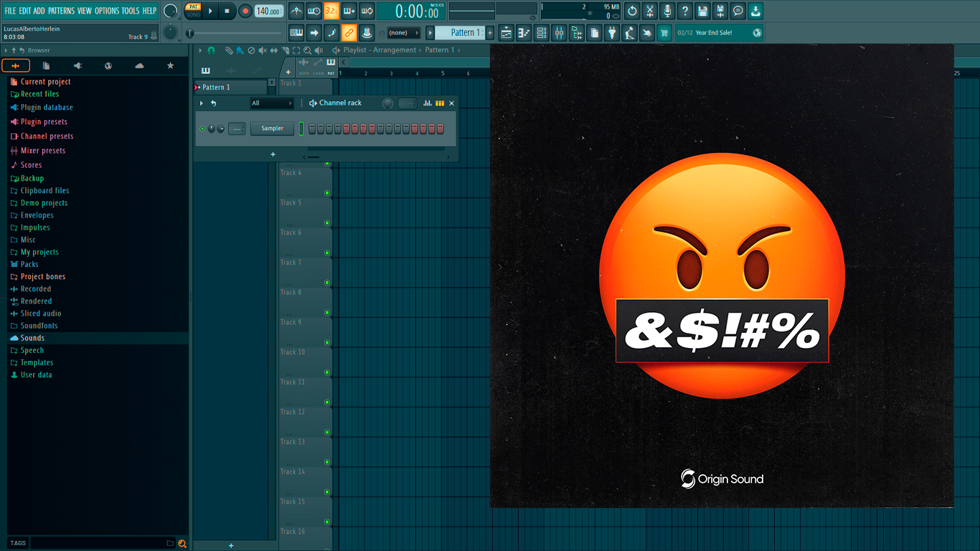Toggle the loop recording icon
980x551 pixels.
[367, 11]
